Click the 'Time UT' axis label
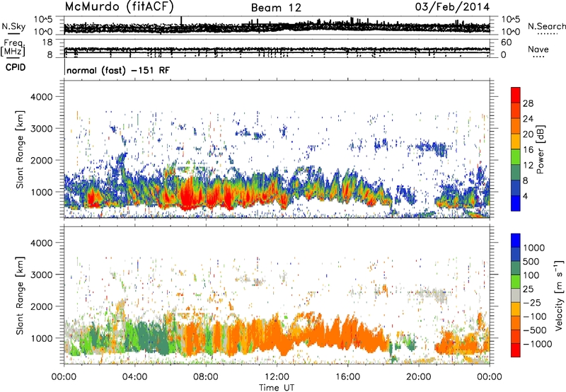The height and width of the screenshot is (392, 566). pos(277,387)
